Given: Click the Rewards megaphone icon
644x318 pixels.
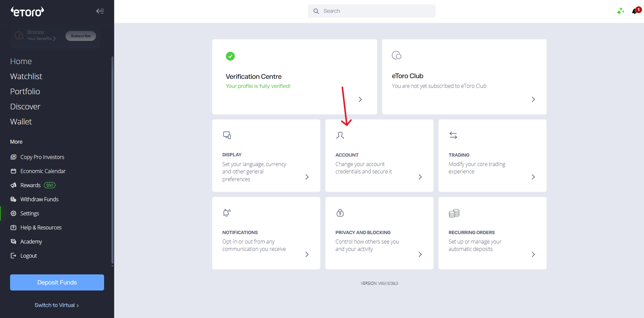Looking at the screenshot, I should 13,185.
